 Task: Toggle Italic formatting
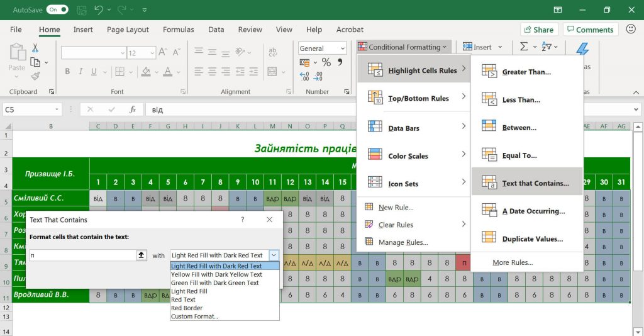(x=80, y=72)
